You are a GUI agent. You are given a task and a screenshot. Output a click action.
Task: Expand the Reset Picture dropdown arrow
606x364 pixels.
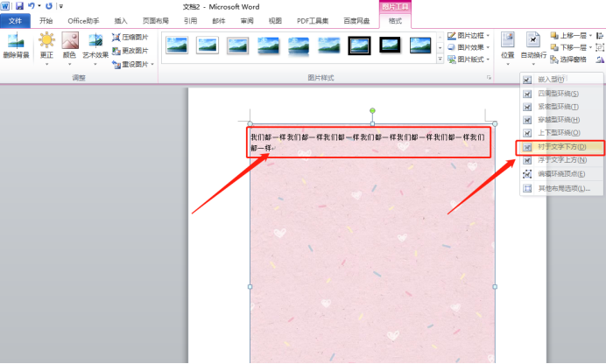152,64
